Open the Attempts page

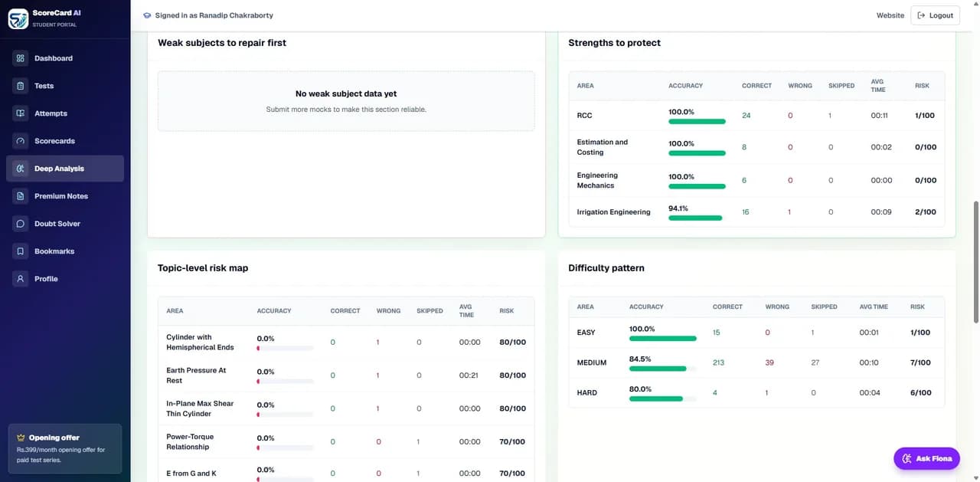pos(65,113)
